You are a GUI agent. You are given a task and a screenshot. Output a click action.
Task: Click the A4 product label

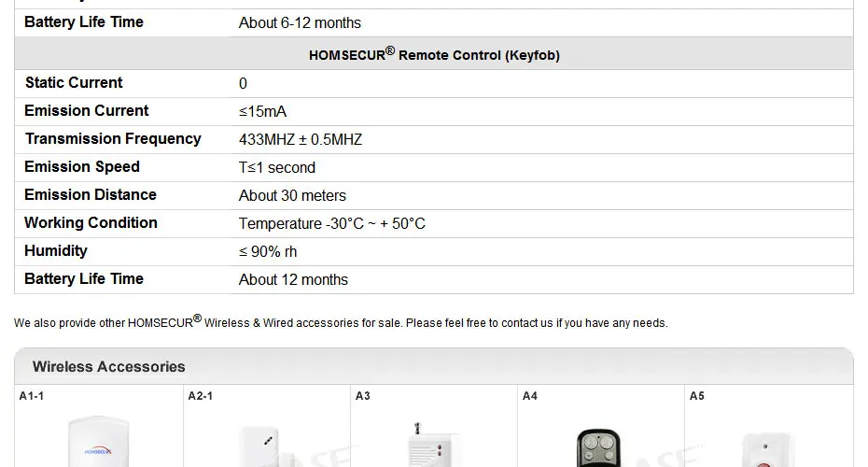coord(530,396)
